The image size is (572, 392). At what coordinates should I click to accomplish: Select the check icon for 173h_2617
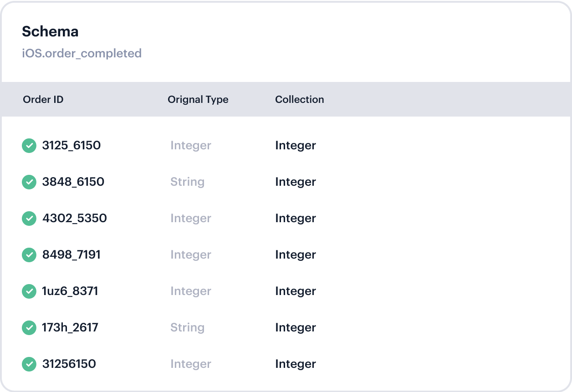pos(29,328)
